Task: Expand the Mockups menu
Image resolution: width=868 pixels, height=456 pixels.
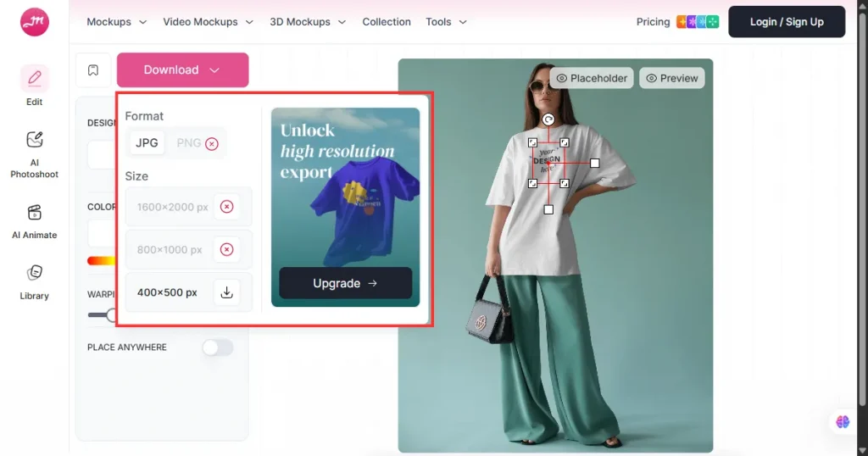Action: coord(116,22)
